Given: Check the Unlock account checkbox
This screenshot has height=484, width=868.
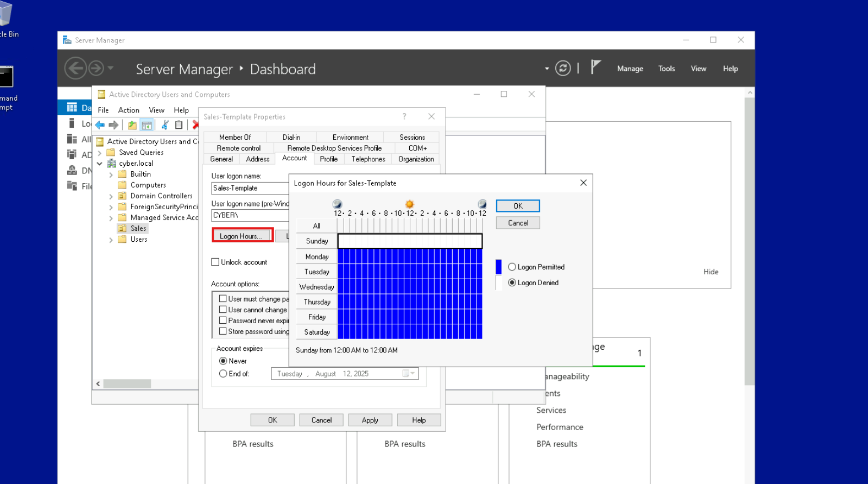Looking at the screenshot, I should point(215,262).
